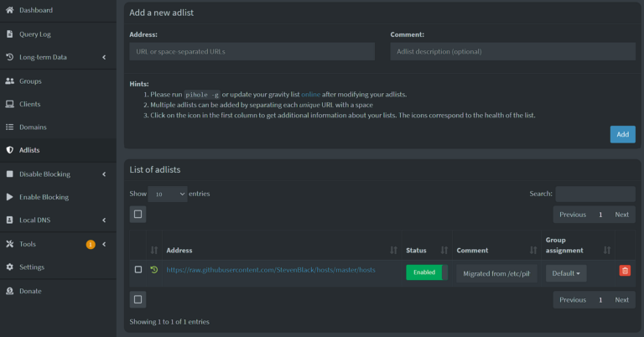The height and width of the screenshot is (337, 644).
Task: Click the Enable Blocking play icon
Action: click(9, 197)
